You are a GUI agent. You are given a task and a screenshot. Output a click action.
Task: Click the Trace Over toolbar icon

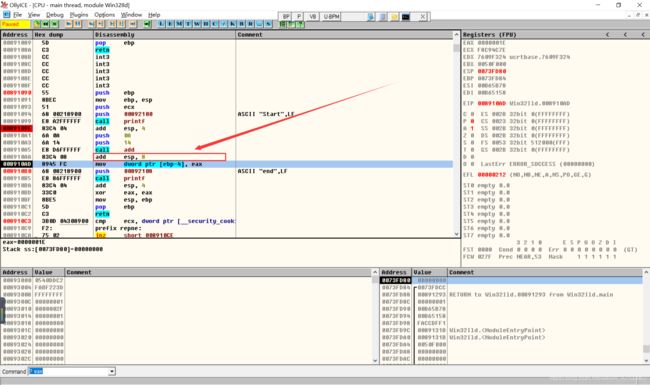[121, 24]
